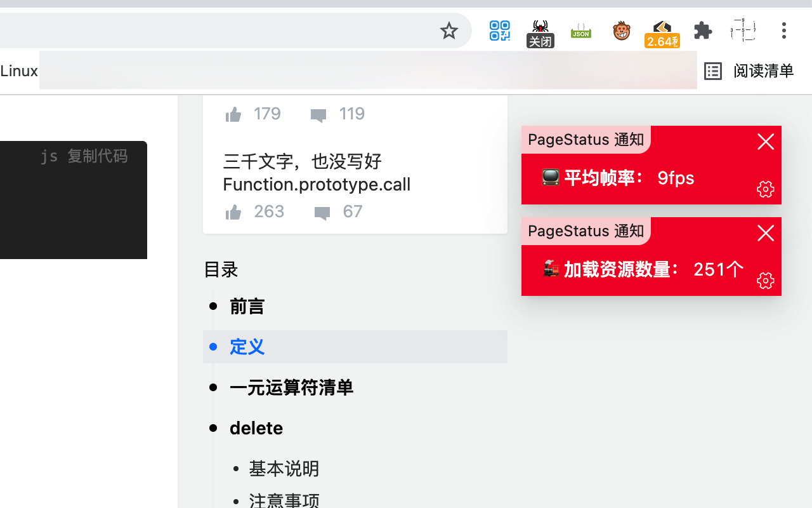The width and height of the screenshot is (812, 508).
Task: Open the extension showing 2.64 badge
Action: [x=662, y=33]
